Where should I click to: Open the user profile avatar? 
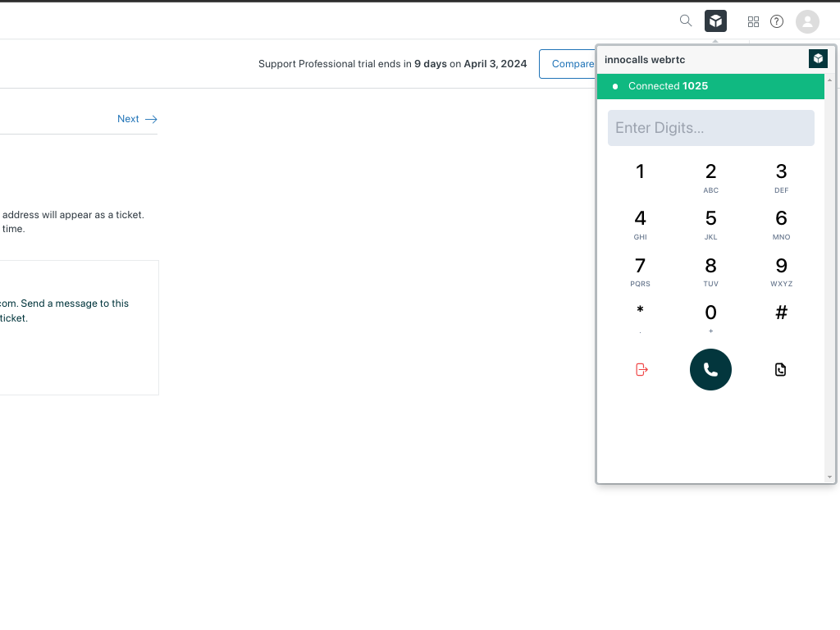(x=807, y=22)
